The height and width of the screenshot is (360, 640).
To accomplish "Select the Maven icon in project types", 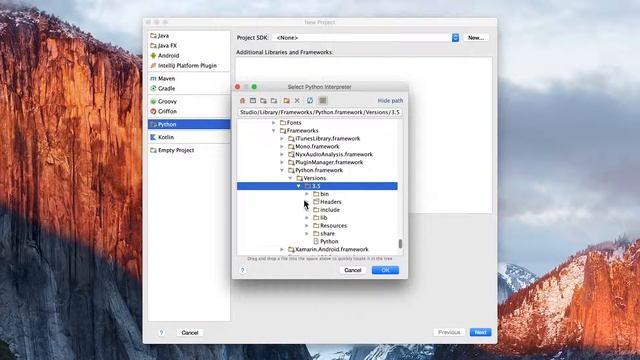I will pos(153,78).
